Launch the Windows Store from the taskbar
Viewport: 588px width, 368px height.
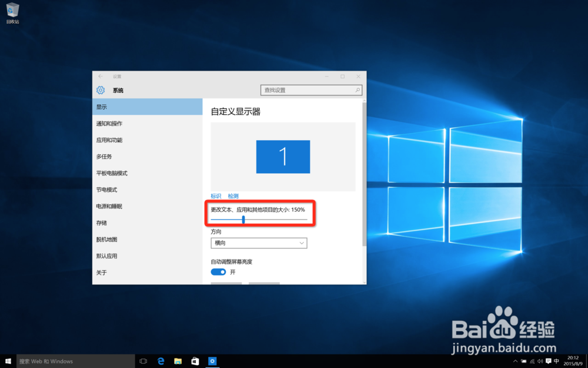coord(195,361)
